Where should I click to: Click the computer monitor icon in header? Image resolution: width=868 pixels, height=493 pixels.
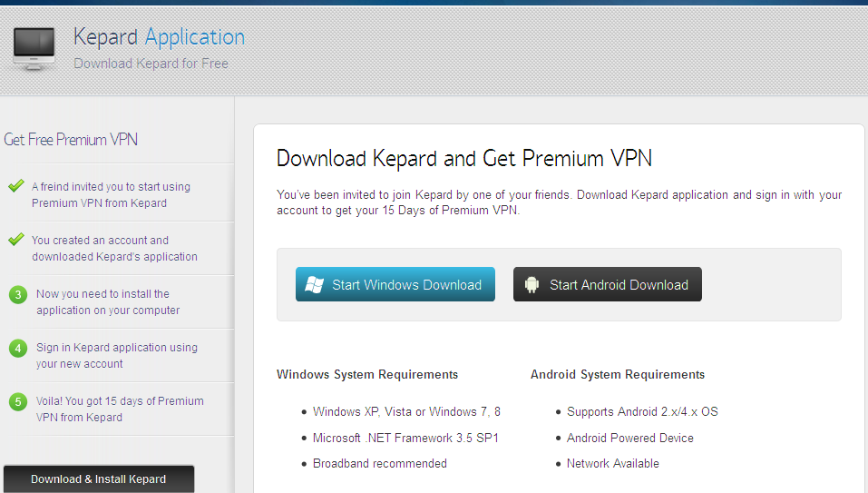[34, 48]
